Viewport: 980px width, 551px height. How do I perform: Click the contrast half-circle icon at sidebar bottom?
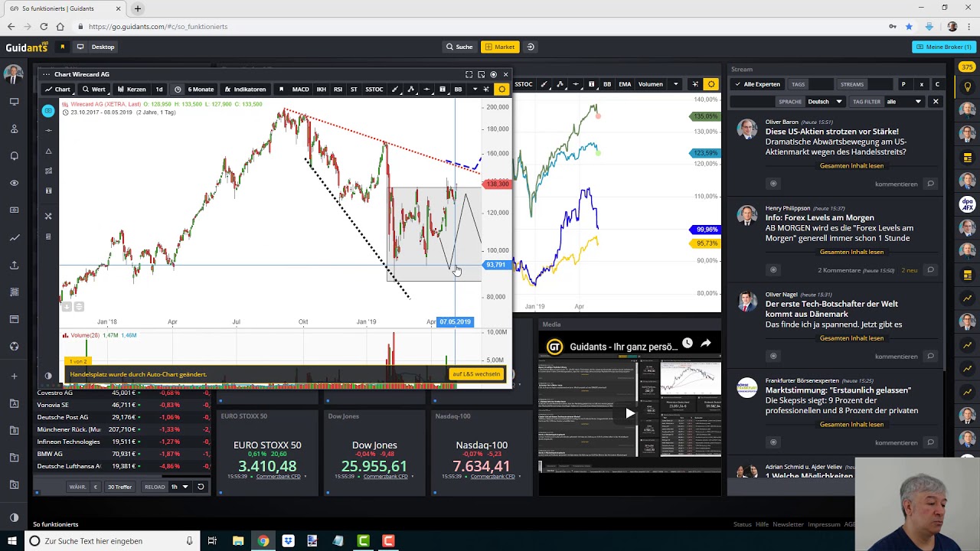14,518
